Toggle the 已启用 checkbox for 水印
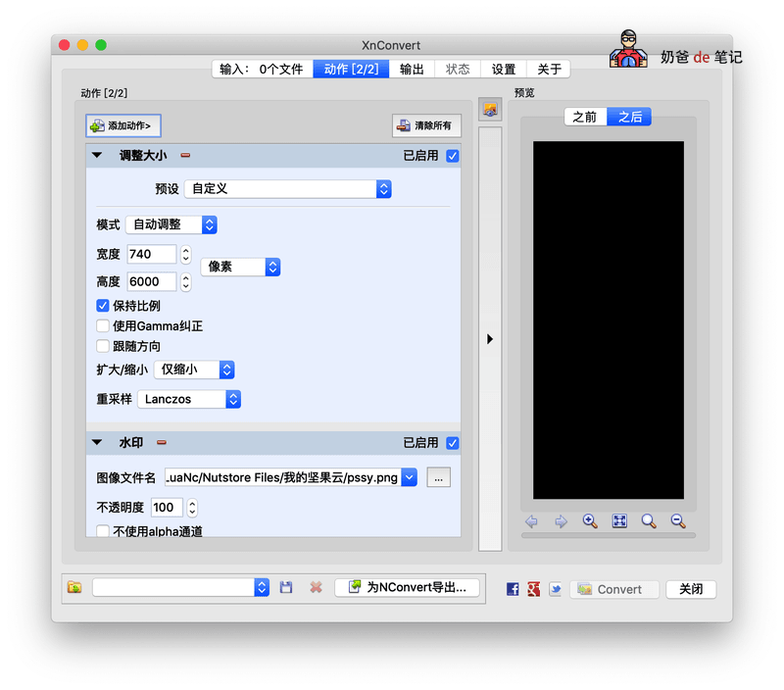 pos(452,443)
